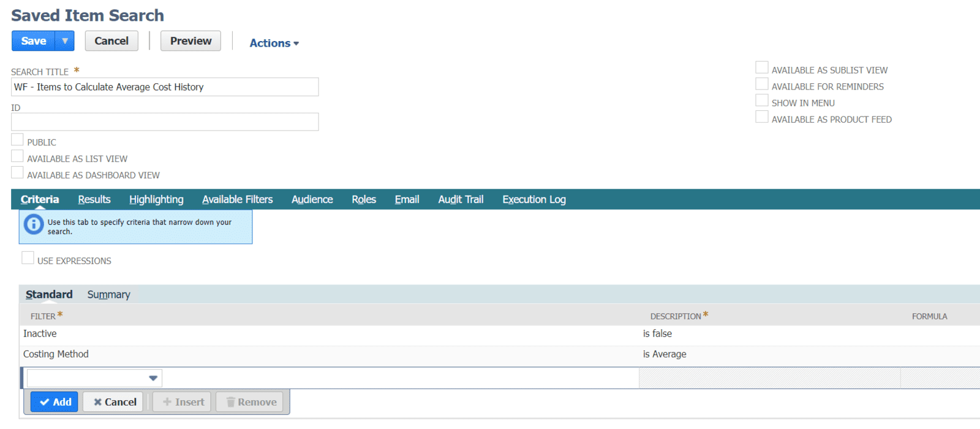The image size is (980, 429).
Task: Select the Summary subtab
Action: (108, 295)
